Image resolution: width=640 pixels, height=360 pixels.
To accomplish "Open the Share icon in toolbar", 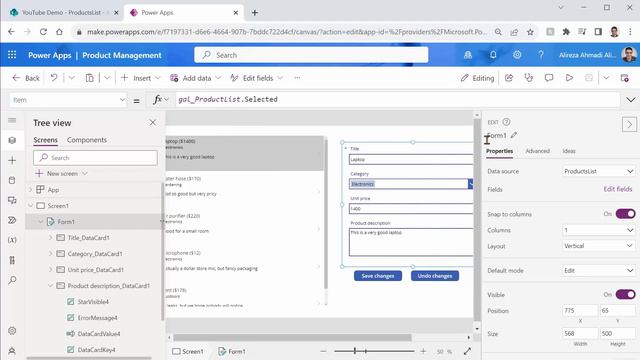I will (509, 78).
